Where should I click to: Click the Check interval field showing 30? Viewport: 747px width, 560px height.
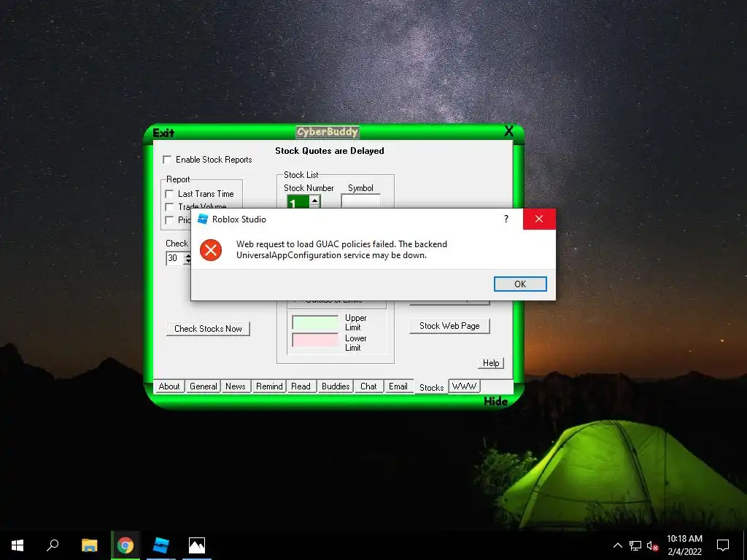[x=174, y=258]
